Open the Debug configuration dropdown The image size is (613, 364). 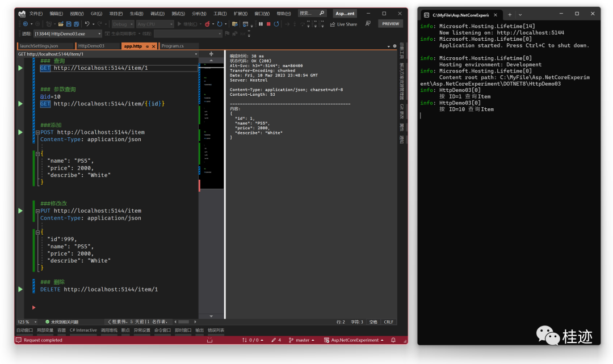(123, 24)
